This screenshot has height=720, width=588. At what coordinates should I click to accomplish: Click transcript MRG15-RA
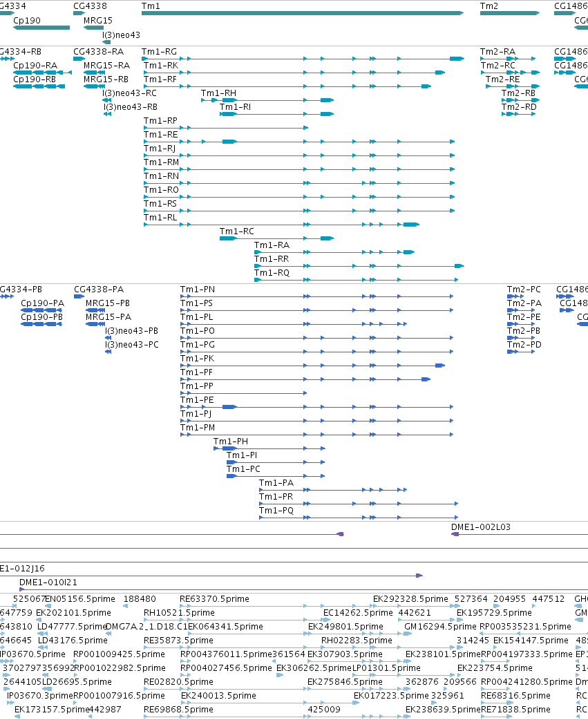[94, 73]
